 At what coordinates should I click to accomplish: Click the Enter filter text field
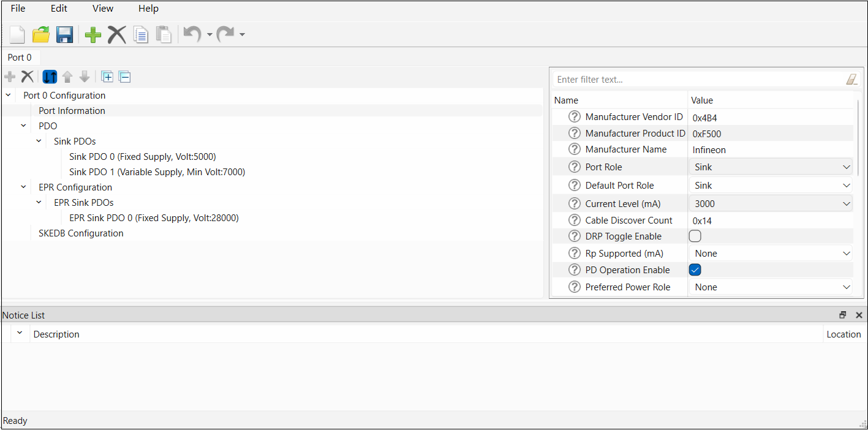pos(698,80)
